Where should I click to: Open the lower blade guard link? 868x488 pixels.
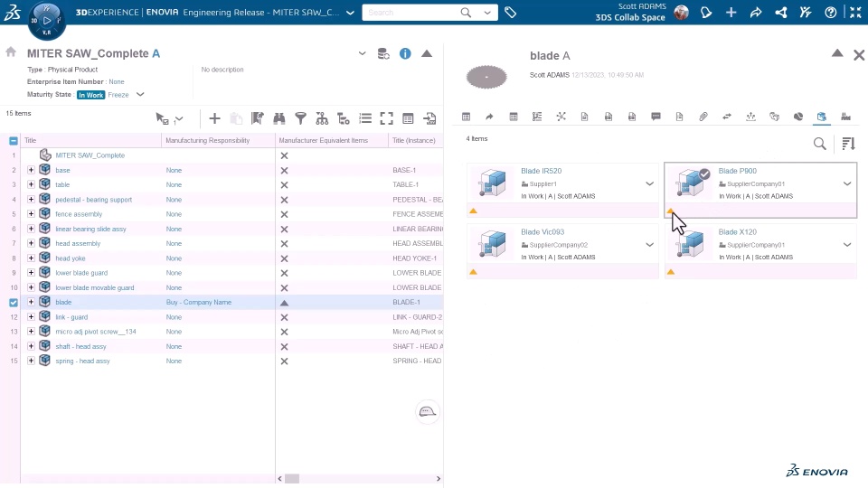[x=81, y=273]
